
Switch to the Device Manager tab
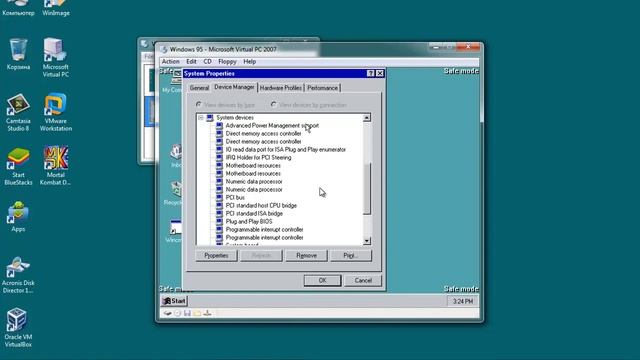[x=234, y=87]
